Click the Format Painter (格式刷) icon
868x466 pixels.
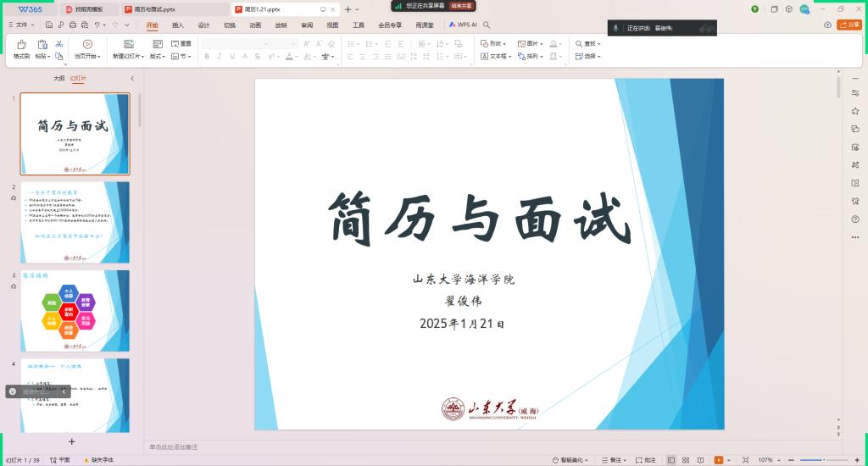point(20,44)
